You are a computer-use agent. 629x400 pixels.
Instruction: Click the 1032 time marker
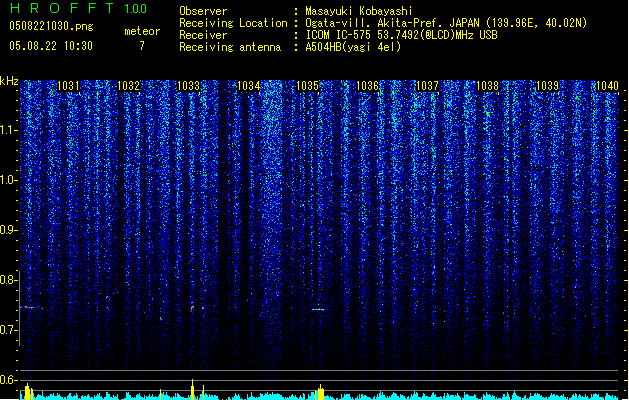[128, 85]
